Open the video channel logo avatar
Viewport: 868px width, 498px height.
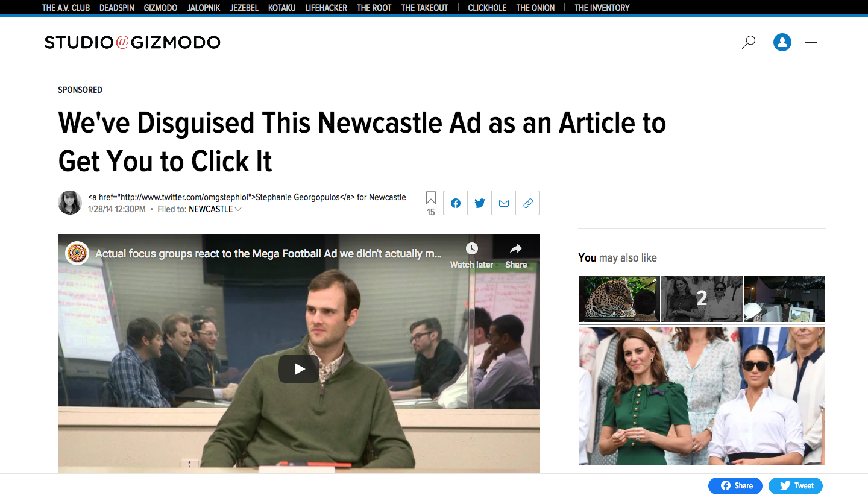point(77,253)
